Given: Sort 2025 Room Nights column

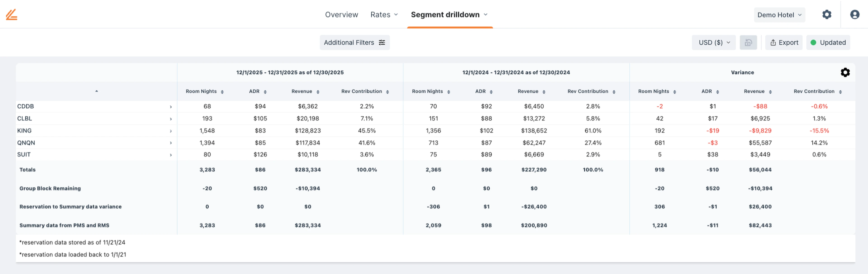Looking at the screenshot, I should click(222, 91).
